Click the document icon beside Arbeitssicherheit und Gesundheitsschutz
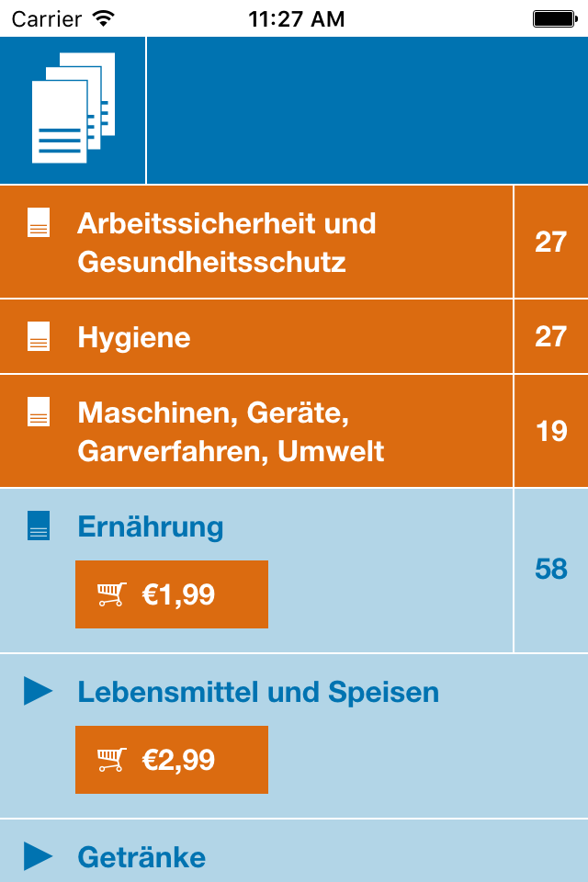Screen dimensions: 588x882 click(39, 222)
